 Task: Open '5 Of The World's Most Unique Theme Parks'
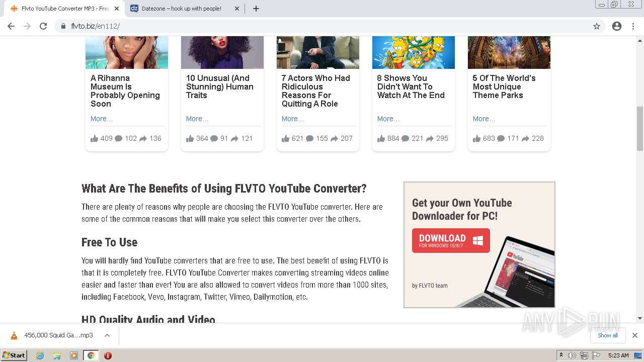(504, 86)
